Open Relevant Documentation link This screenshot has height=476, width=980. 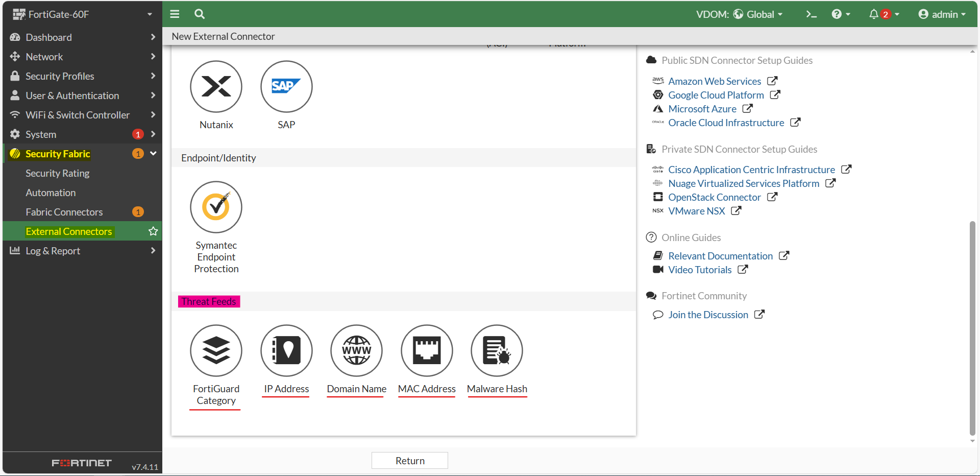[x=721, y=256]
